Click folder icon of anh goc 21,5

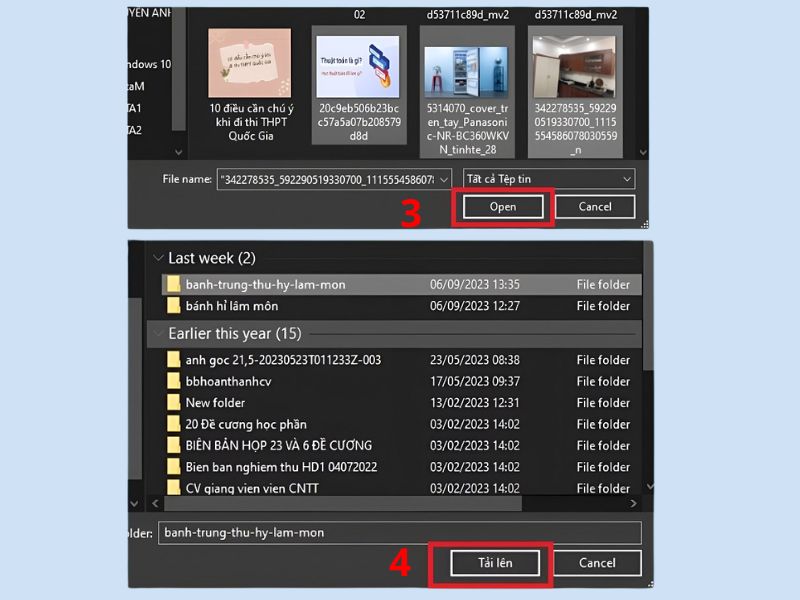[x=173, y=360]
